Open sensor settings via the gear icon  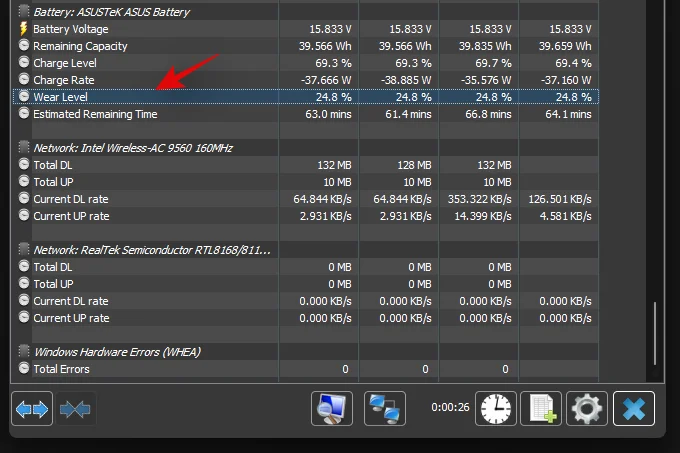click(x=587, y=408)
